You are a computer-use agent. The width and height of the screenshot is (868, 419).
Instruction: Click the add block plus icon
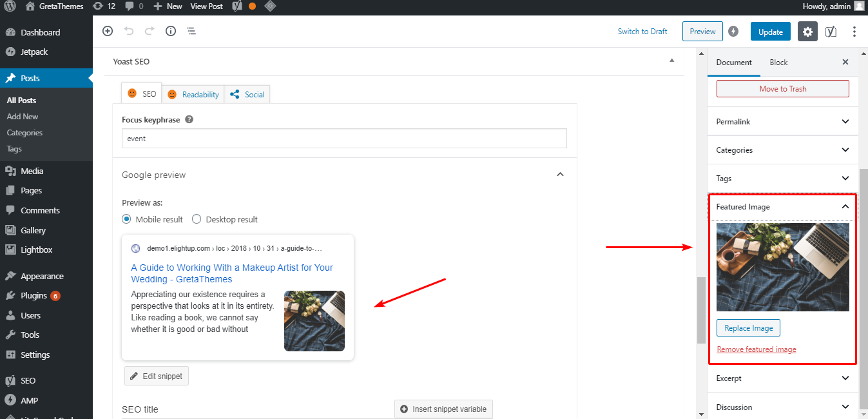pos(108,31)
